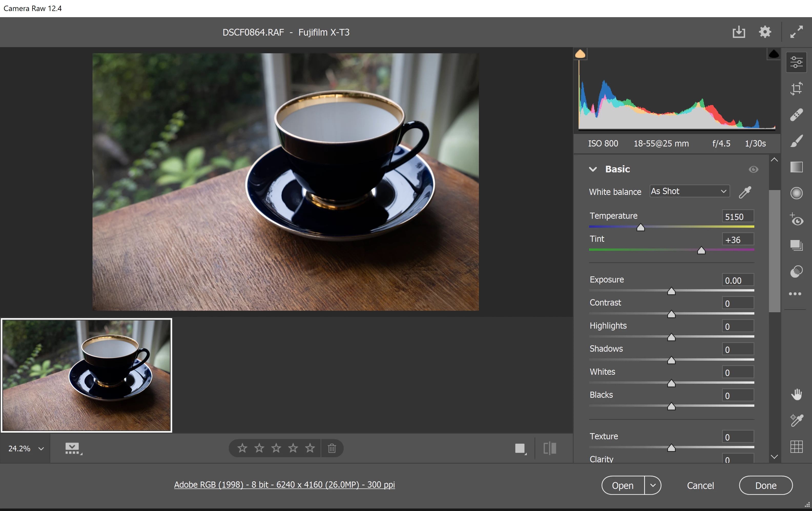
Task: Open workflow options Adobe RGB link
Action: (x=284, y=485)
